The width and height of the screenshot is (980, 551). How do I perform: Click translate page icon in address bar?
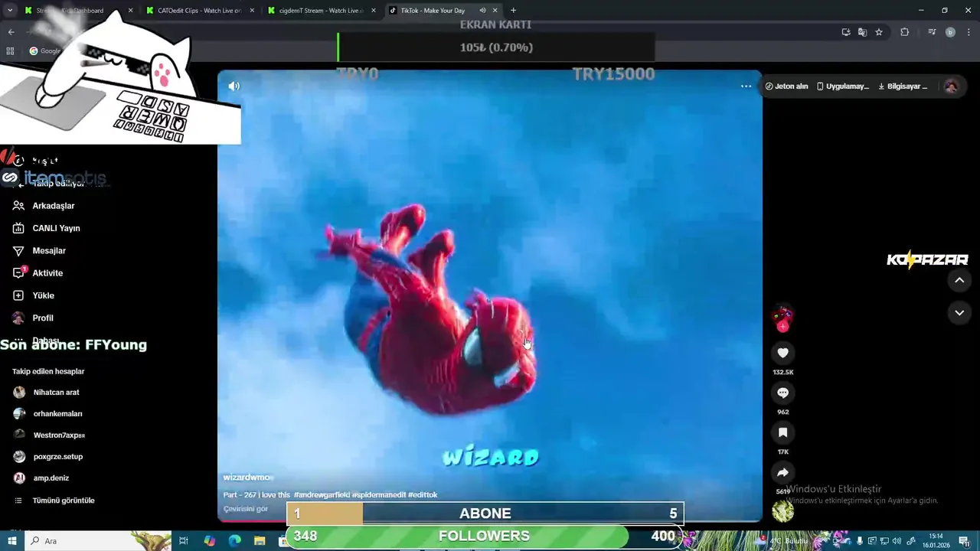coord(862,32)
